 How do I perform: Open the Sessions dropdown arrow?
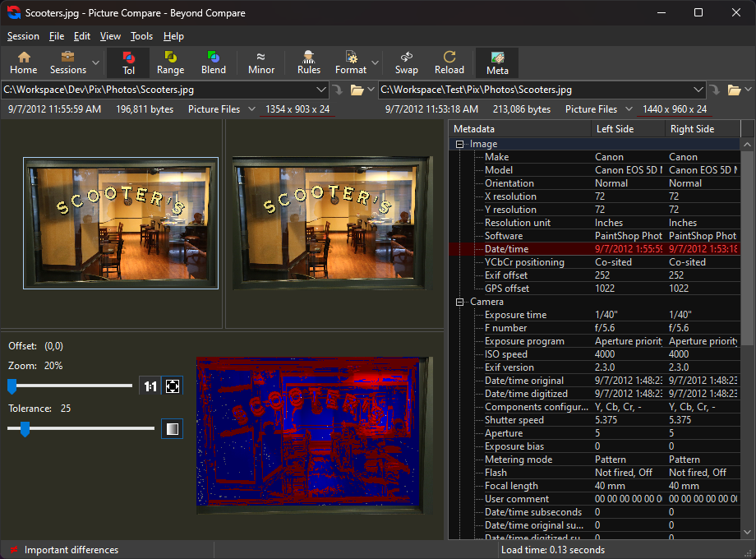pyautogui.click(x=96, y=62)
